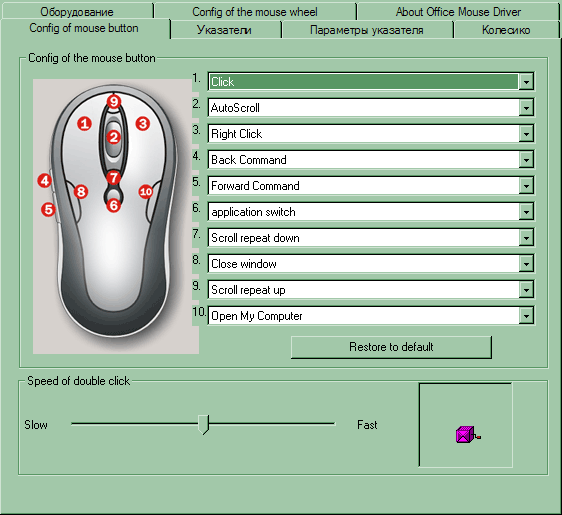Click the red number 5 side button marker
Viewport: 562px width, 515px height.
(x=48, y=210)
